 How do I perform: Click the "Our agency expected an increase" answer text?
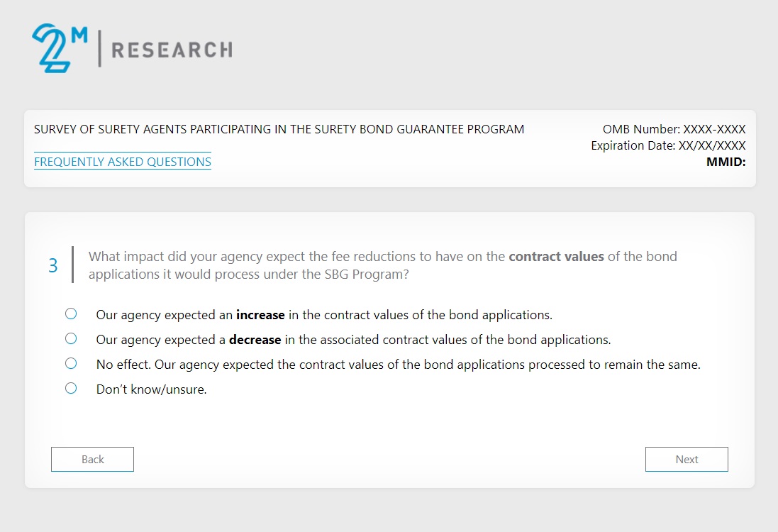[x=323, y=314]
